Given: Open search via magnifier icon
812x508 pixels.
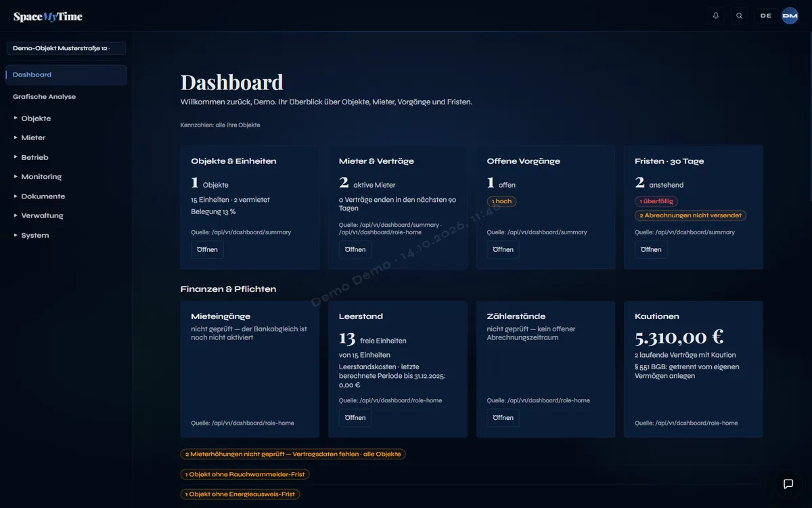Looking at the screenshot, I should click(x=740, y=16).
